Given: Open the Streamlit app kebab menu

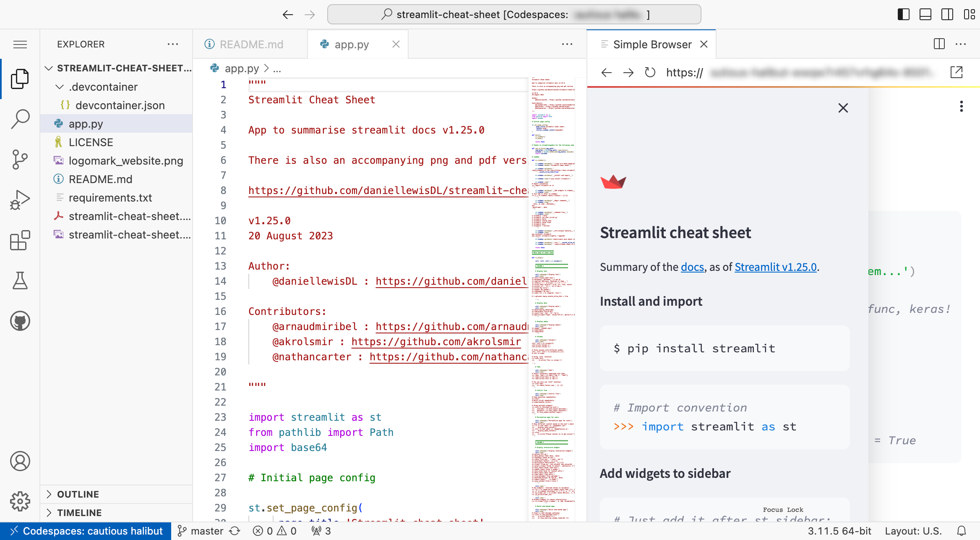Looking at the screenshot, I should click(962, 106).
